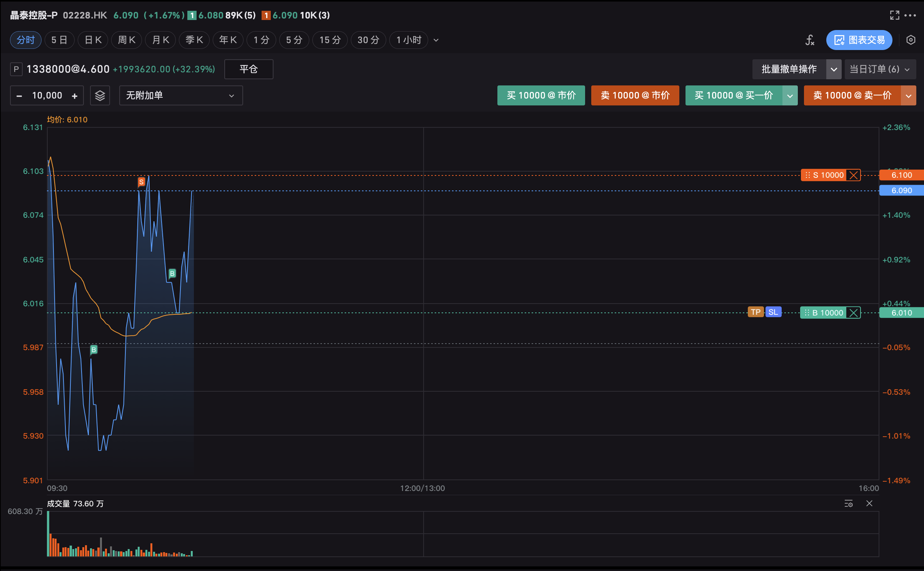Open chart settings hexagon icon

(x=911, y=40)
